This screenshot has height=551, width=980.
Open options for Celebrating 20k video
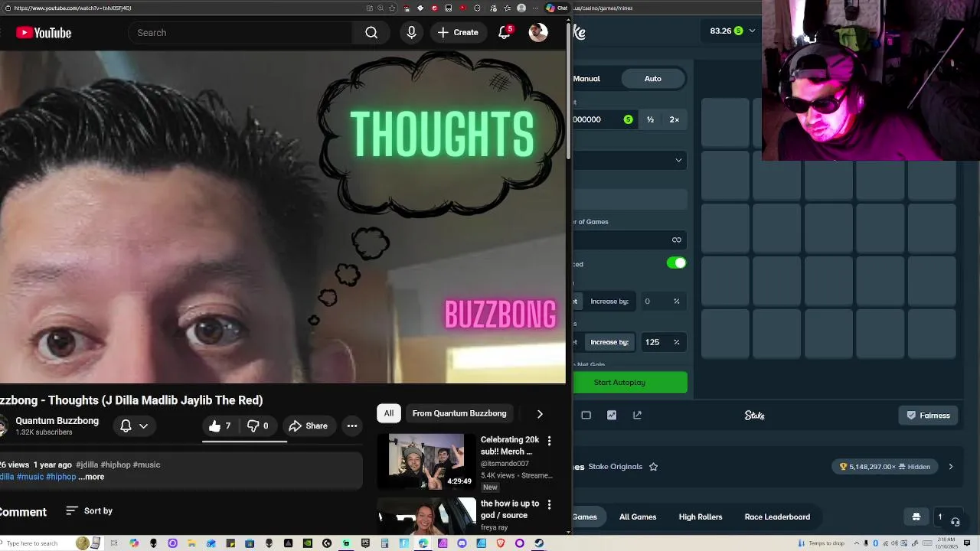click(549, 441)
